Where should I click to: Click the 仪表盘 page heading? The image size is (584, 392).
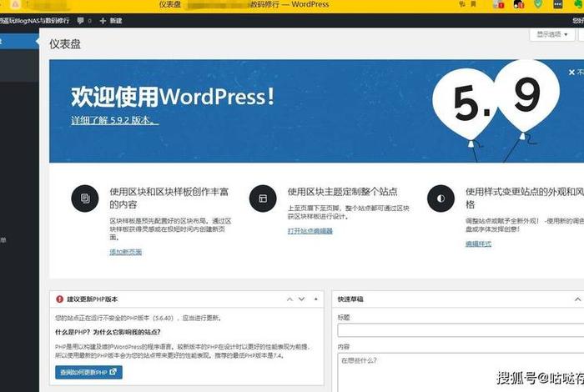pos(65,44)
